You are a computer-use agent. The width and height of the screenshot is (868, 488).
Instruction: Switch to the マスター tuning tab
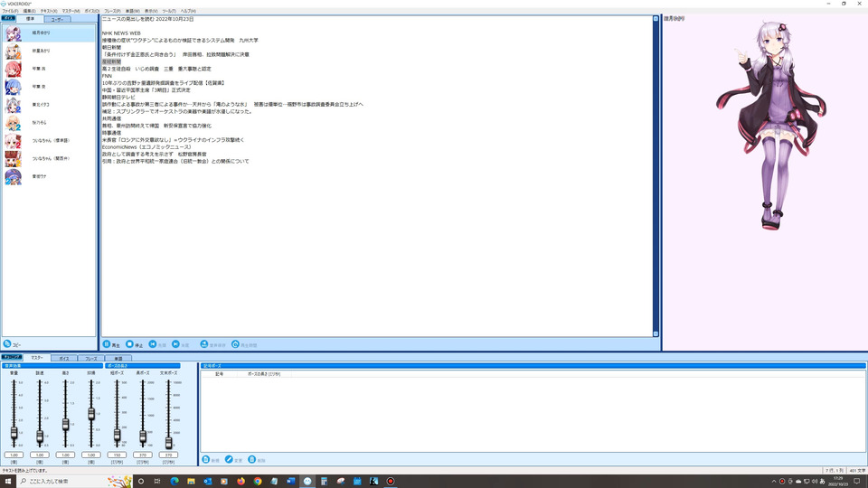coord(36,358)
